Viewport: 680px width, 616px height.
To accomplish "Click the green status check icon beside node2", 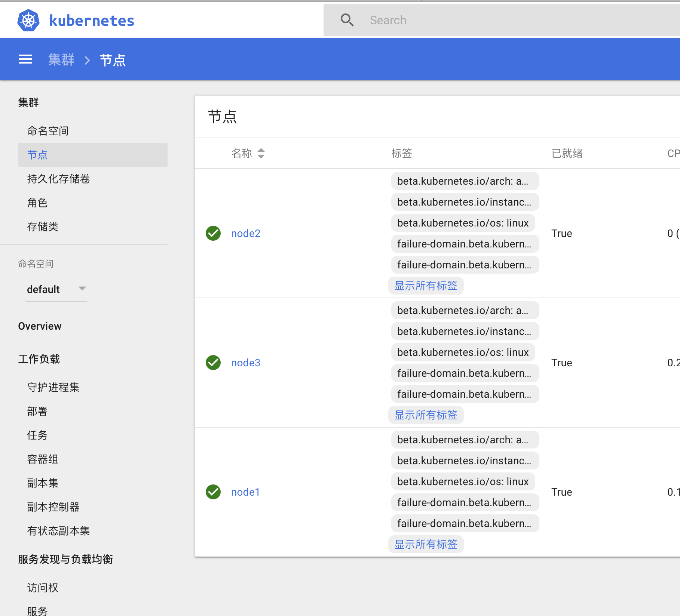I will [x=213, y=233].
